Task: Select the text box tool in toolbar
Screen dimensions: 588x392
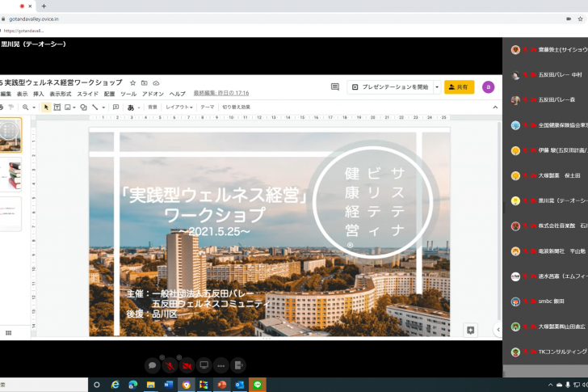Action: coord(57,107)
